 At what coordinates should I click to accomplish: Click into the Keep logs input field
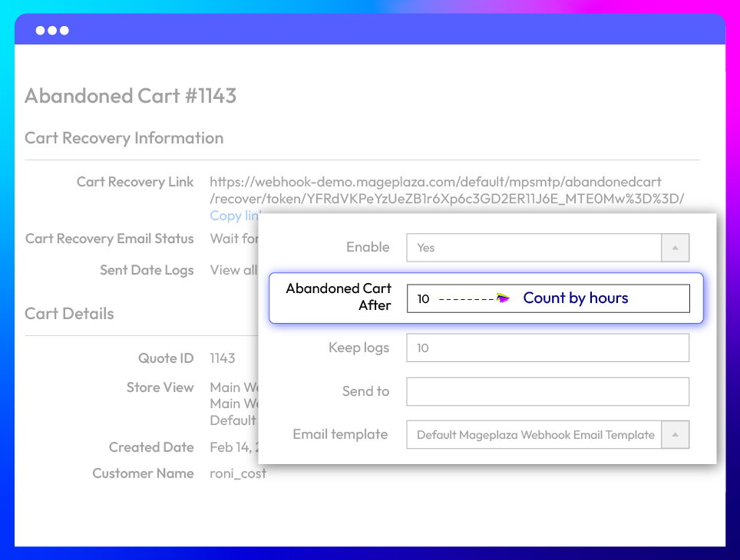(547, 348)
